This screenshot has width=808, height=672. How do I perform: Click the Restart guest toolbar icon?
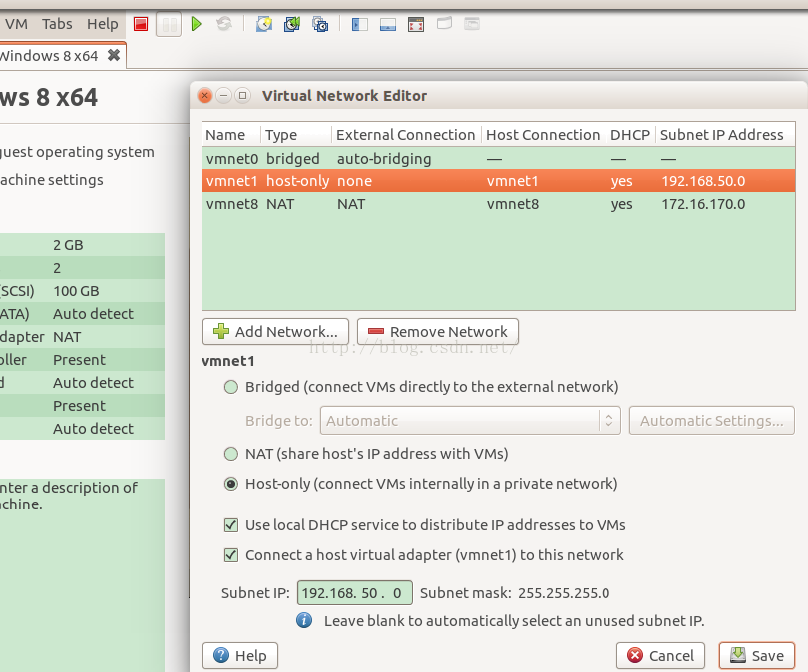(x=224, y=24)
